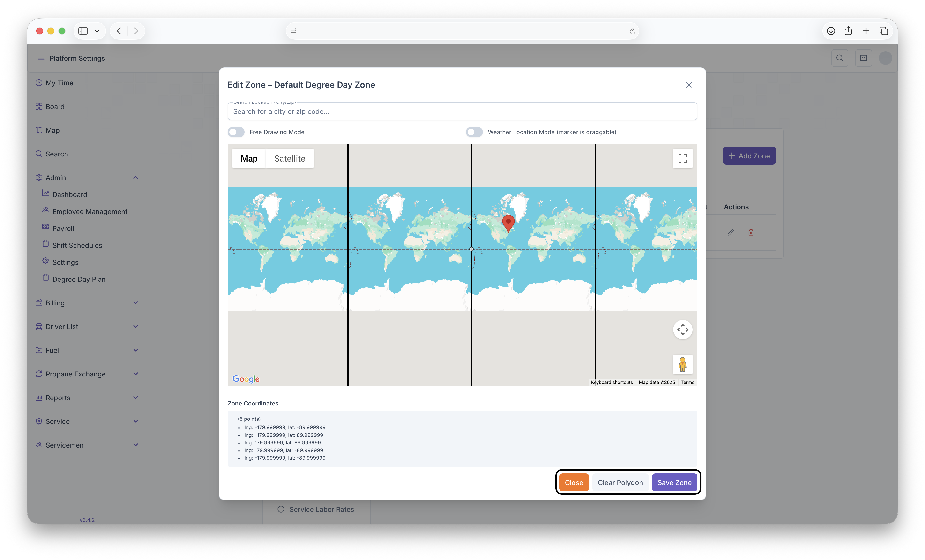This screenshot has height=560, width=925.
Task: Collapse the Admin sidebar section
Action: (135, 177)
